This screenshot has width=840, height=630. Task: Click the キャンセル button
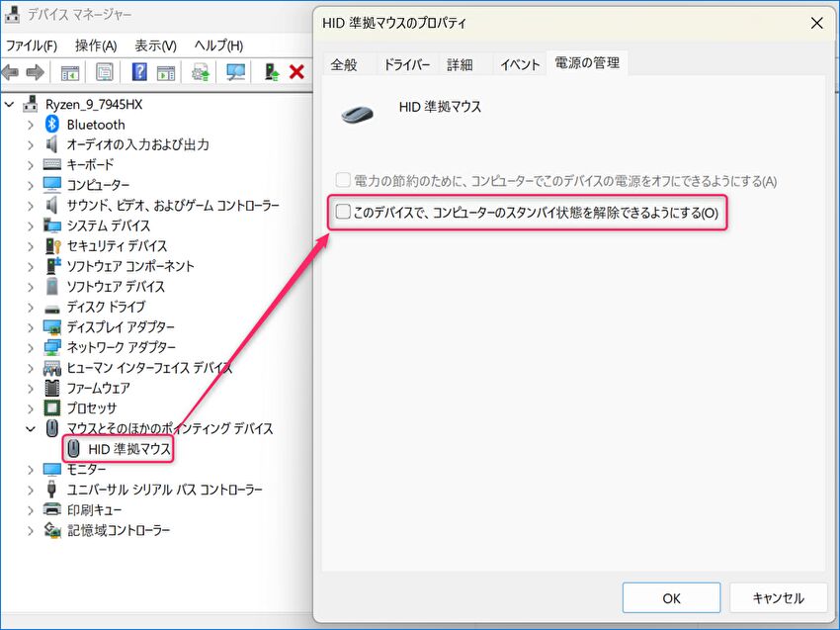pos(778,597)
